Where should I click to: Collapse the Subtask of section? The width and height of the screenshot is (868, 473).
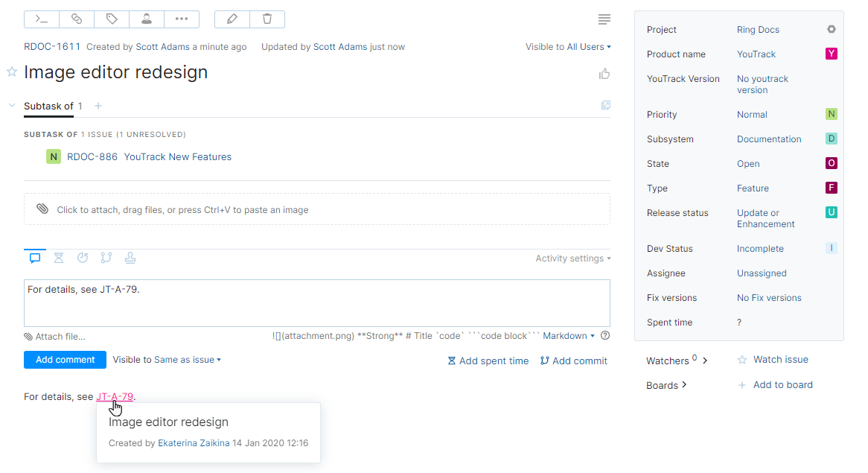point(11,106)
